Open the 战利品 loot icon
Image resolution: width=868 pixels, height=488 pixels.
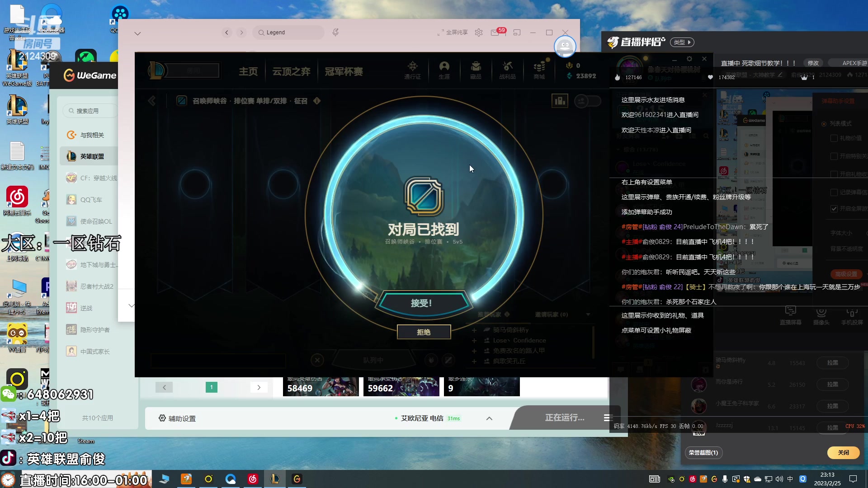[x=507, y=70]
